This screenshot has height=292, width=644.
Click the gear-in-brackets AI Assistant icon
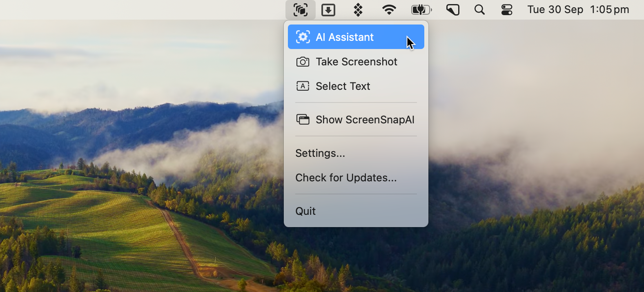coord(303,37)
